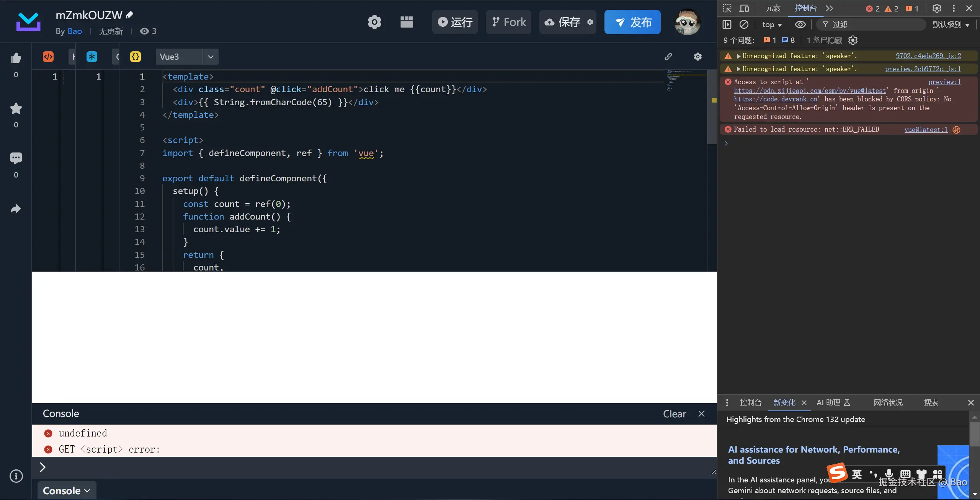Toggle the device toolbar icon in DevTools

(744, 8)
